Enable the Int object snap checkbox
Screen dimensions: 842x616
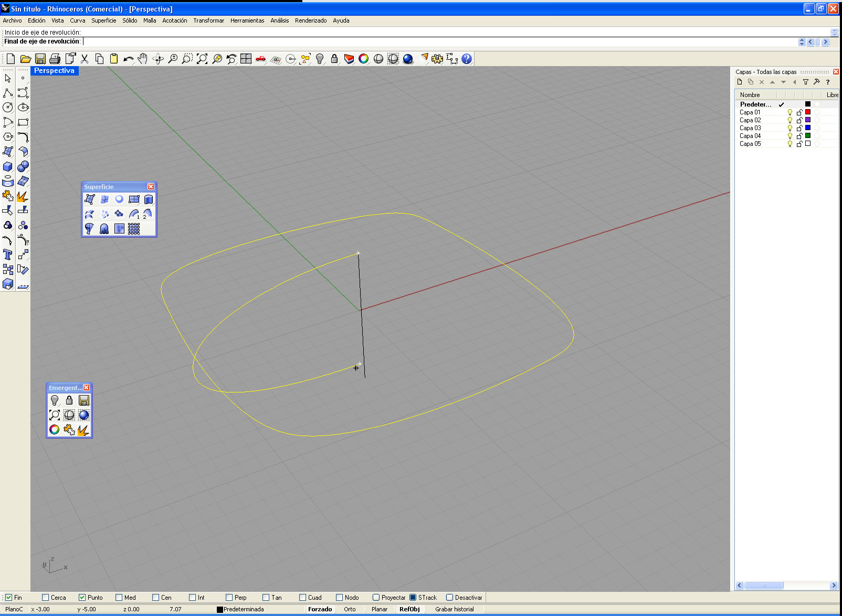click(x=192, y=597)
